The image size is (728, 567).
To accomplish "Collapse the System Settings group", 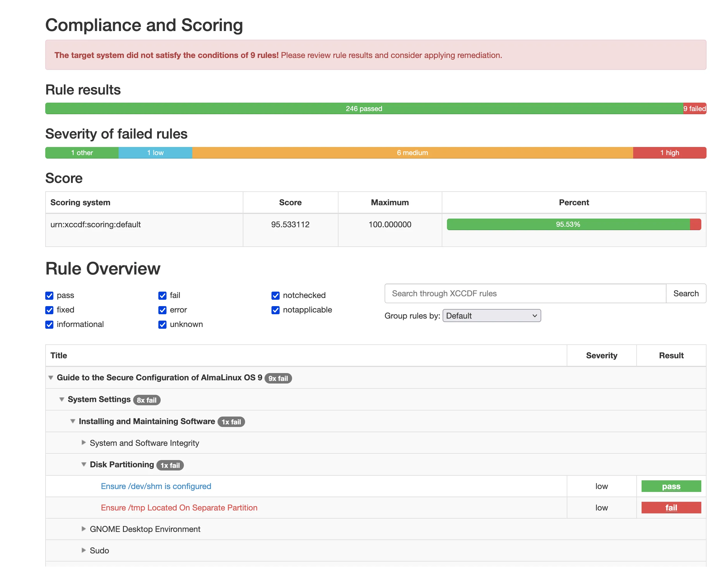I will pyautogui.click(x=62, y=399).
